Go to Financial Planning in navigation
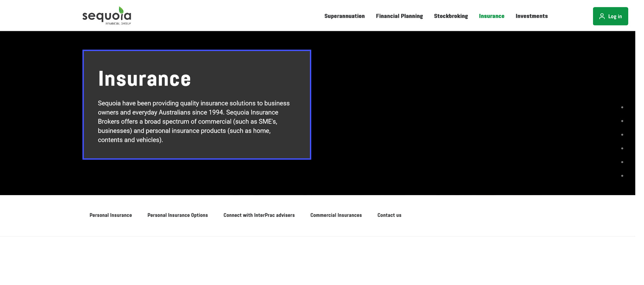The height and width of the screenshot is (285, 644). [399, 16]
